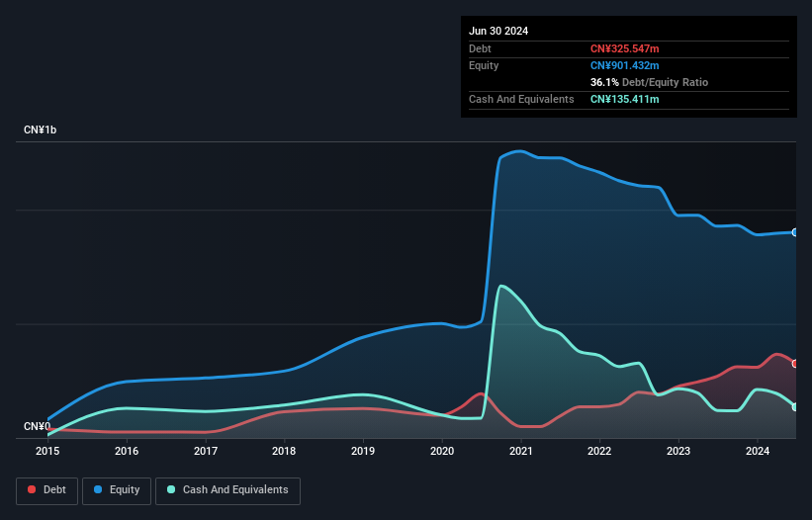This screenshot has height=520, width=812.
Task: Click the CN¥901.432m equity value
Action: (x=624, y=65)
